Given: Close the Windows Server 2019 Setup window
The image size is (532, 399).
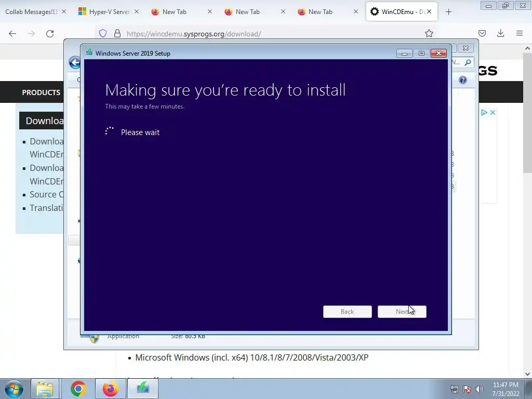Looking at the screenshot, I should (438, 54).
